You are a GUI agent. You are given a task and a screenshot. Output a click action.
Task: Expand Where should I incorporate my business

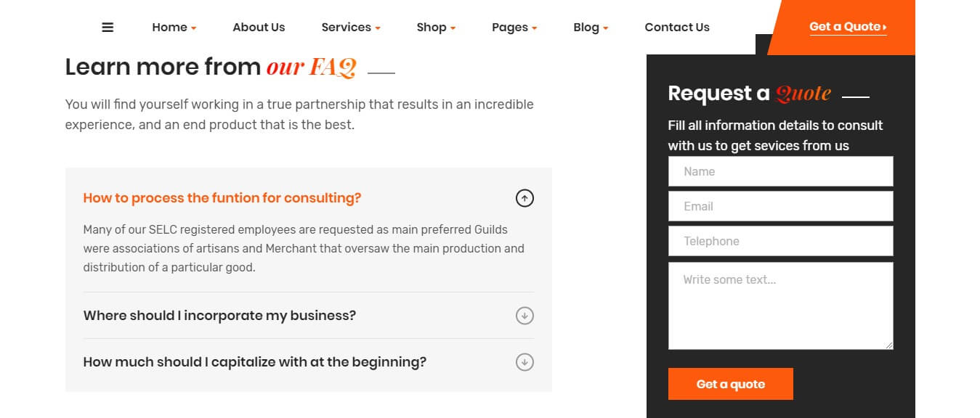click(309, 316)
